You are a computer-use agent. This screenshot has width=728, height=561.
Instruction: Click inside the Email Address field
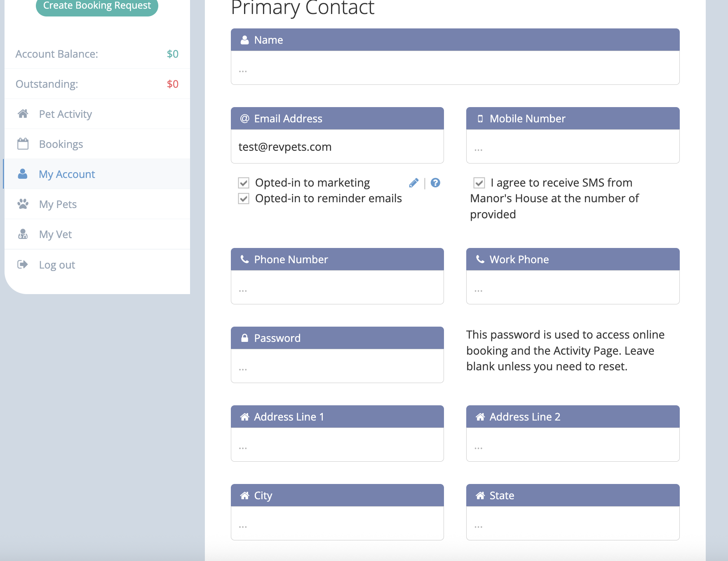337,147
